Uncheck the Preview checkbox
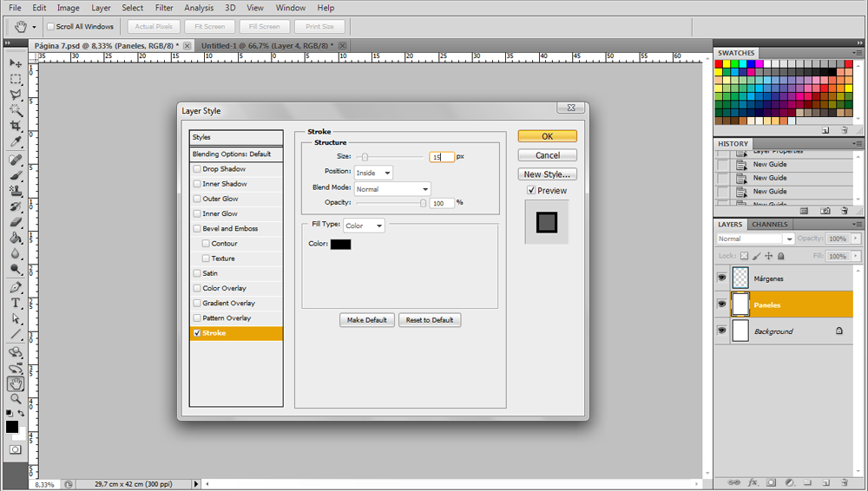Image resolution: width=868 pixels, height=491 pixels. tap(531, 190)
